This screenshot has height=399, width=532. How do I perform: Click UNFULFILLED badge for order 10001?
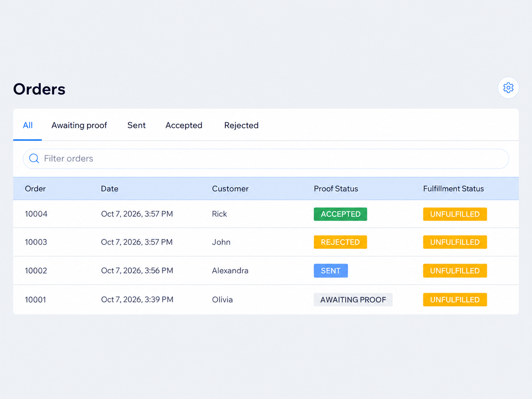(x=455, y=299)
